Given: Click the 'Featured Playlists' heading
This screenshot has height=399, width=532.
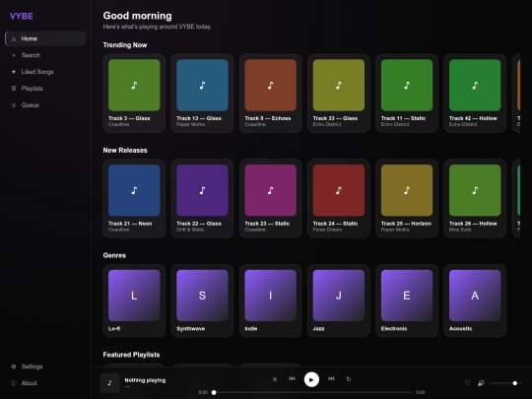Looking at the screenshot, I should click(x=131, y=355).
